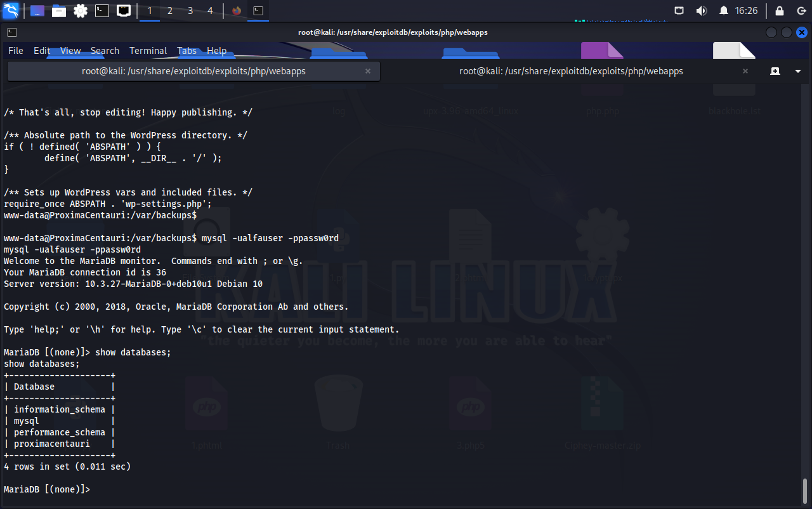Image resolution: width=812 pixels, height=509 pixels.
Task: Click '4 rows in set (0.011 sec)' text
Action: pos(67,466)
